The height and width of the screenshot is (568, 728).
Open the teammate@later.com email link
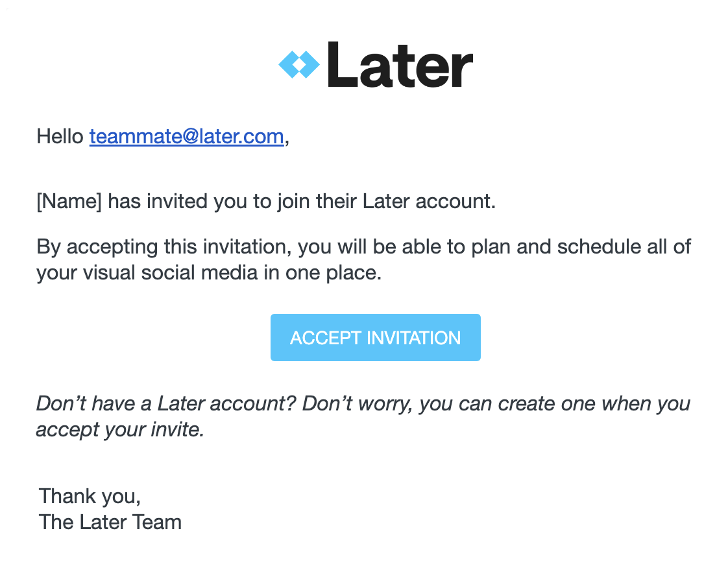point(187,136)
